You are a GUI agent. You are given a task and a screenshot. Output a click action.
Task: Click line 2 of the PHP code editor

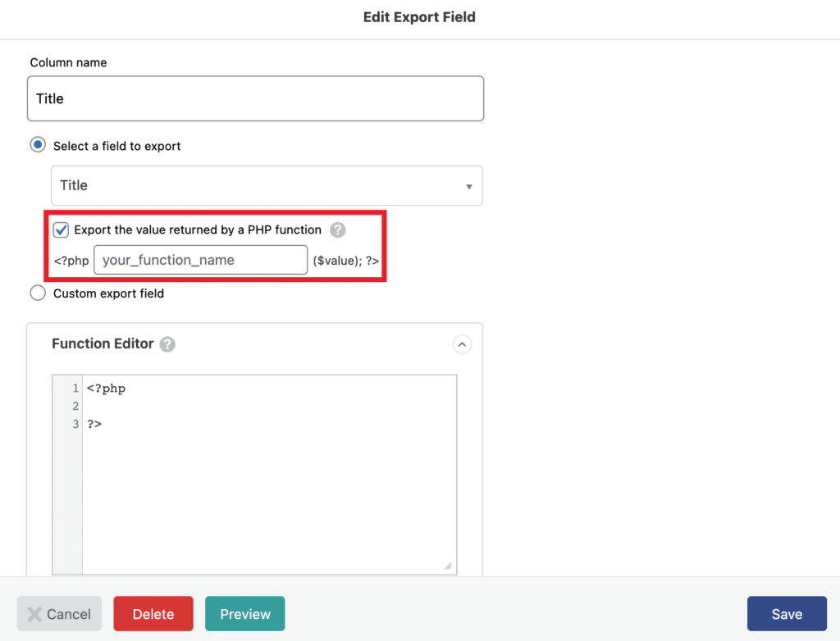tap(164, 406)
